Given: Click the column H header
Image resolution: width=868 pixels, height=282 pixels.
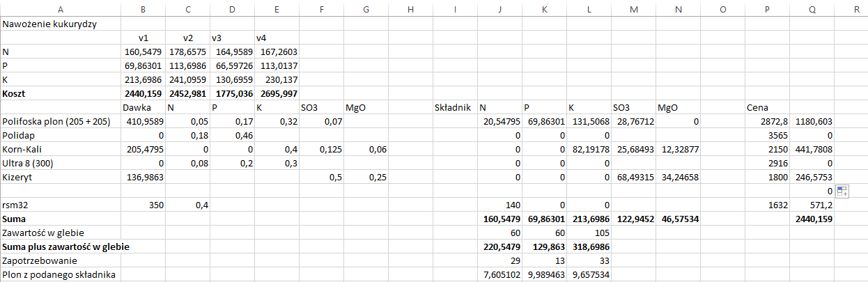Looking at the screenshot, I should point(409,8).
